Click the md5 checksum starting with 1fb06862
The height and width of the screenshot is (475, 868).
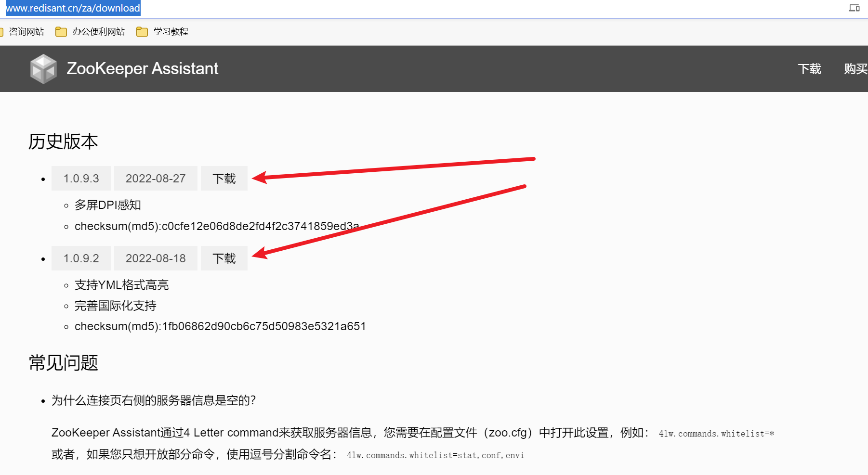click(220, 326)
